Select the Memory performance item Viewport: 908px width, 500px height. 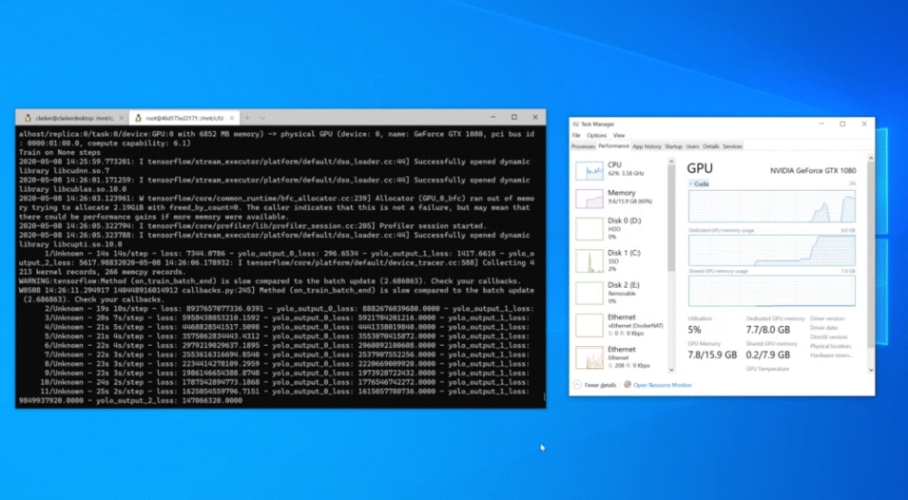click(620, 197)
